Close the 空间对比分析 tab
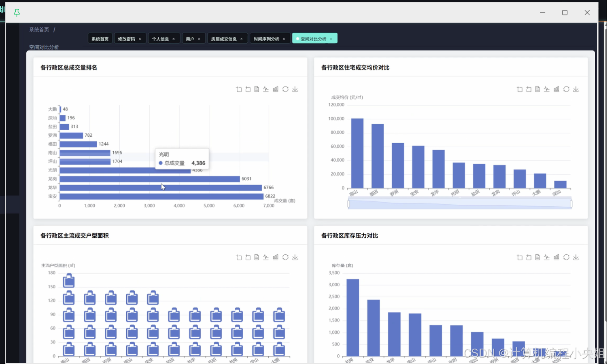This screenshot has height=364, width=607. (x=331, y=39)
